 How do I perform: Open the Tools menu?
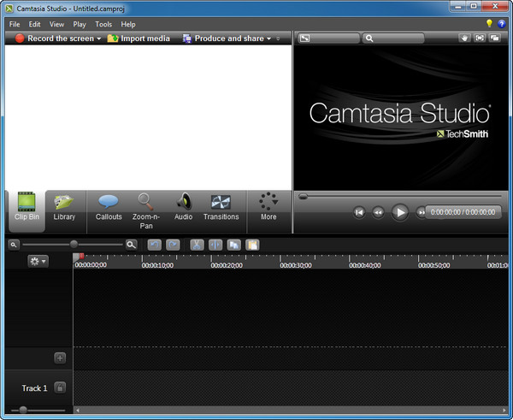(x=103, y=25)
